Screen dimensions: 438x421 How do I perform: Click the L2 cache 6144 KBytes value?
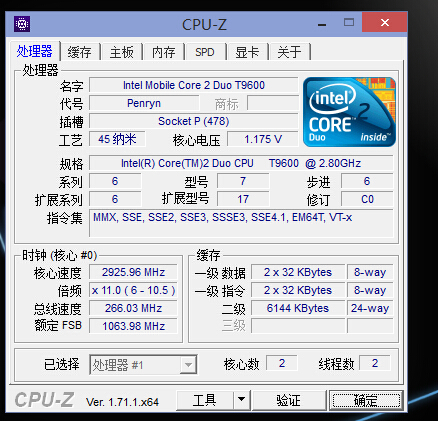pyautogui.click(x=298, y=308)
